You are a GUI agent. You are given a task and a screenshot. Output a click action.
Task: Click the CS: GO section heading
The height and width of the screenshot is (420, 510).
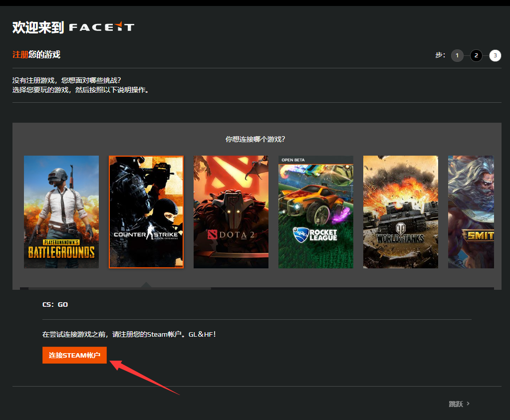click(x=55, y=304)
